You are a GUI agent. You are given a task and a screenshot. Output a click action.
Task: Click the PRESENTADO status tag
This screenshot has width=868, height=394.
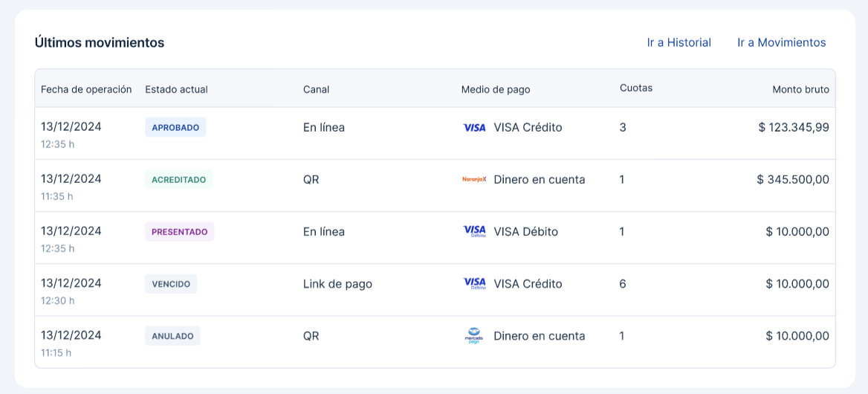coord(179,231)
